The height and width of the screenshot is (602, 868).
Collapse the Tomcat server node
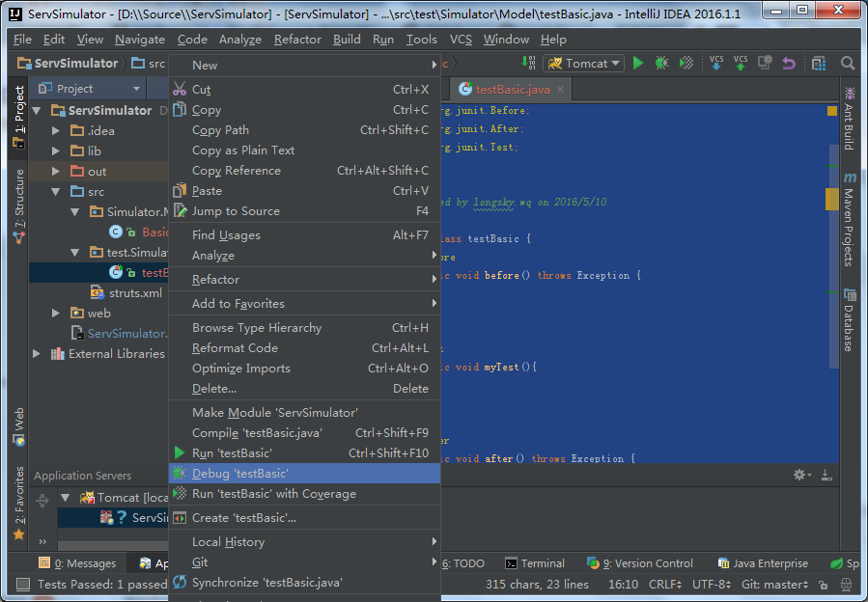66,498
